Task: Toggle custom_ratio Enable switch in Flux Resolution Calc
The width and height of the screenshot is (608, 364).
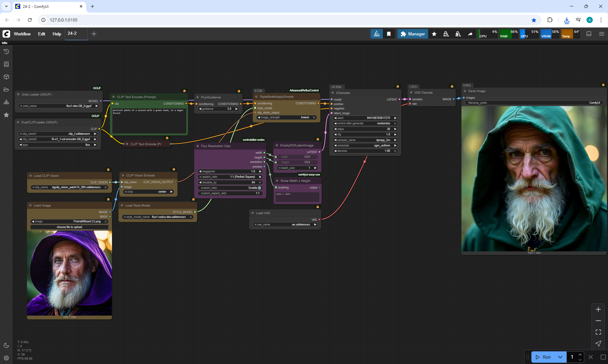Action: (259, 188)
